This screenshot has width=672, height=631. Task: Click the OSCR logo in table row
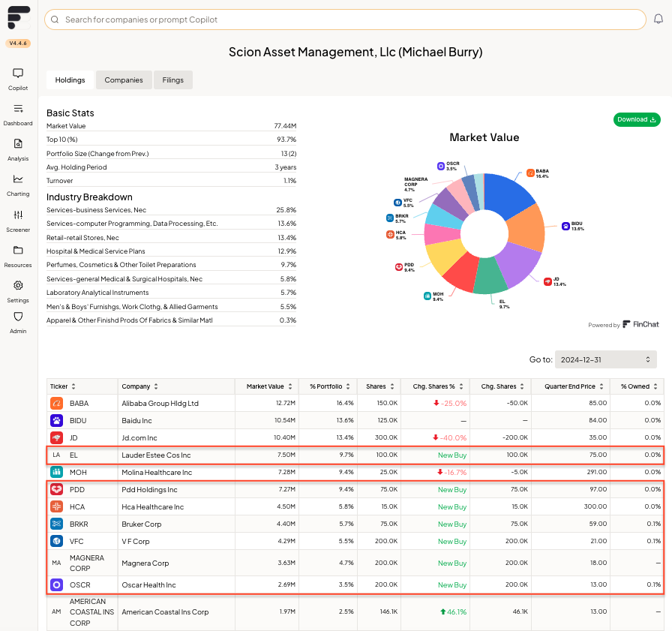click(56, 584)
